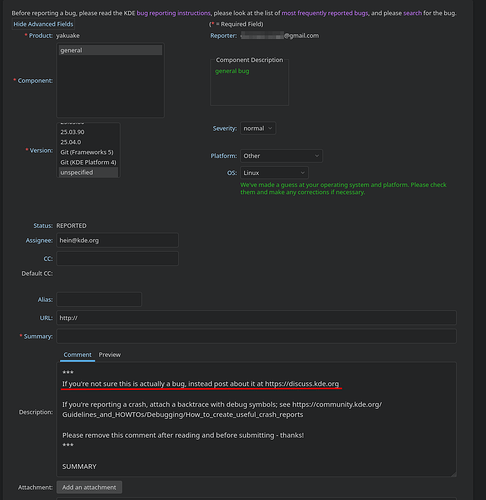Expand the Severity dropdown
The image size is (486, 500).
point(258,128)
